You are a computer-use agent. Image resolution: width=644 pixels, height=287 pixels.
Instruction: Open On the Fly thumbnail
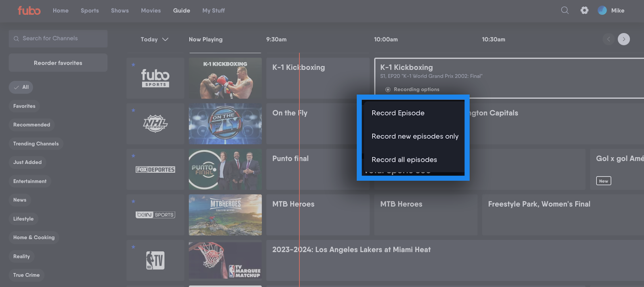(225, 124)
